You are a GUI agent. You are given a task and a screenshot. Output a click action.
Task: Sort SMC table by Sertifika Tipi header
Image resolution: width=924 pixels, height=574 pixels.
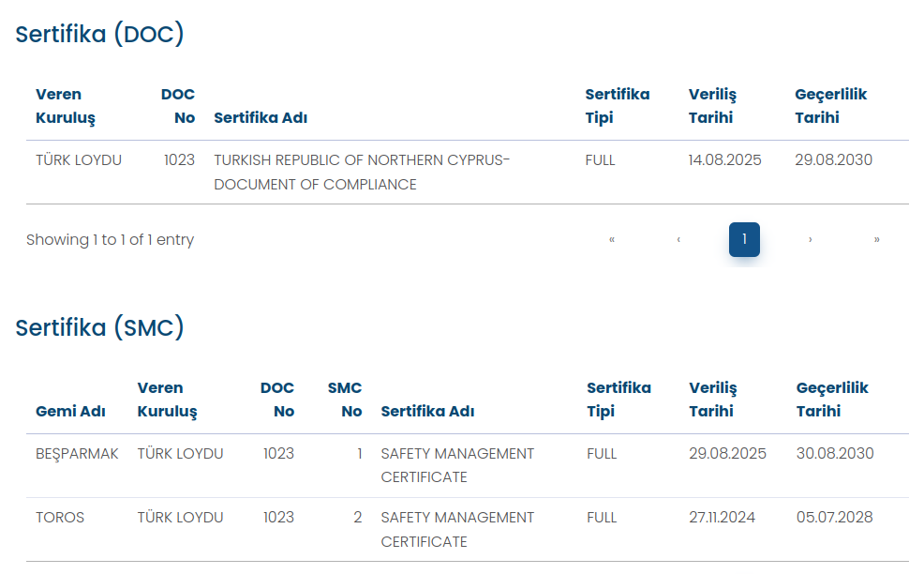618,400
